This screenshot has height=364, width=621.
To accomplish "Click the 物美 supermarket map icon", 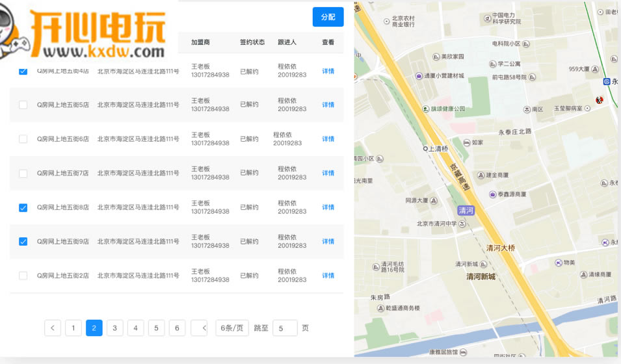I will pos(559,263).
